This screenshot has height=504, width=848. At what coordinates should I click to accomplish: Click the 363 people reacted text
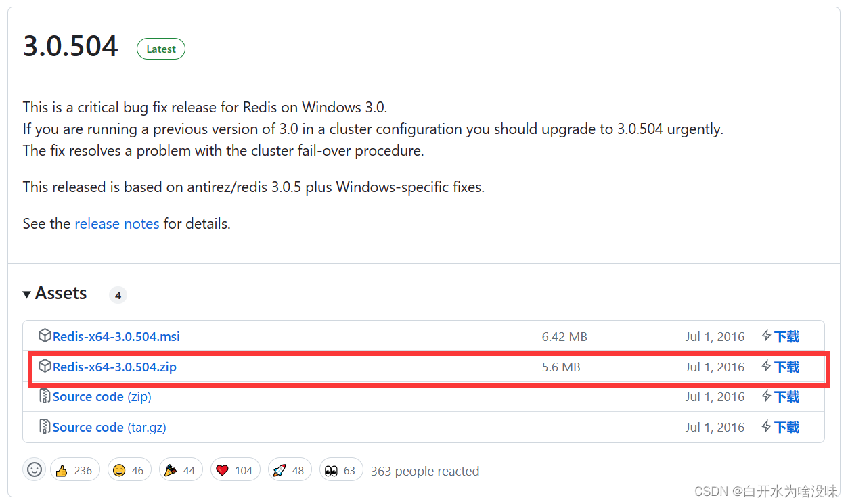[424, 471]
